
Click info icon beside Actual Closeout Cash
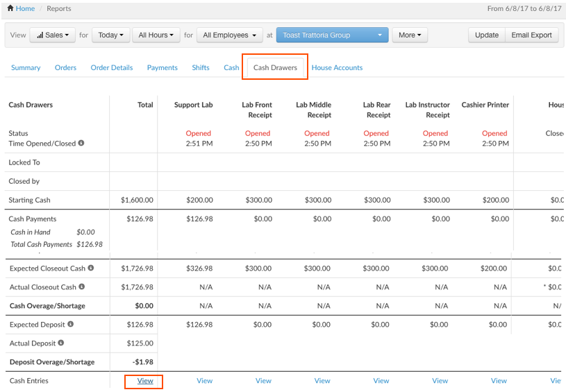tap(82, 287)
